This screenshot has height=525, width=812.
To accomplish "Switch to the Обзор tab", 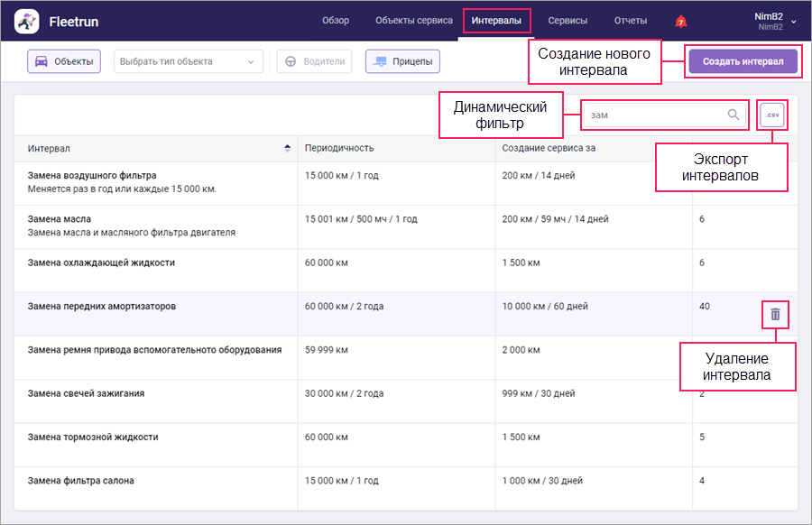I will coord(336,21).
